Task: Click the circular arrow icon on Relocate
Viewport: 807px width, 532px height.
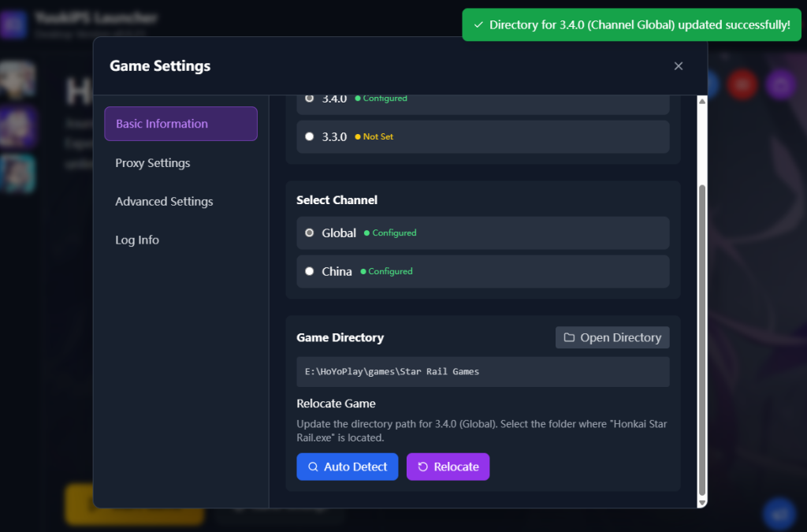Action: pos(422,467)
